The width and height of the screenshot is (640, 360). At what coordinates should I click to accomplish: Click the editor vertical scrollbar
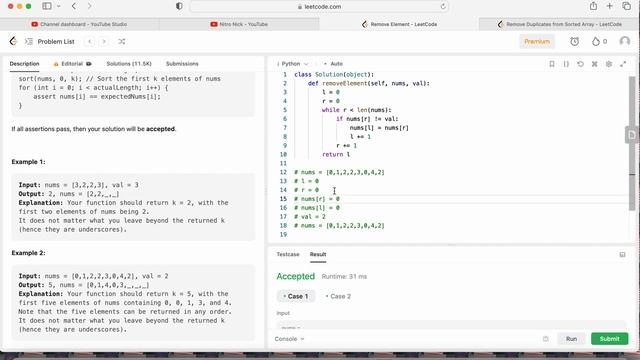point(632,143)
